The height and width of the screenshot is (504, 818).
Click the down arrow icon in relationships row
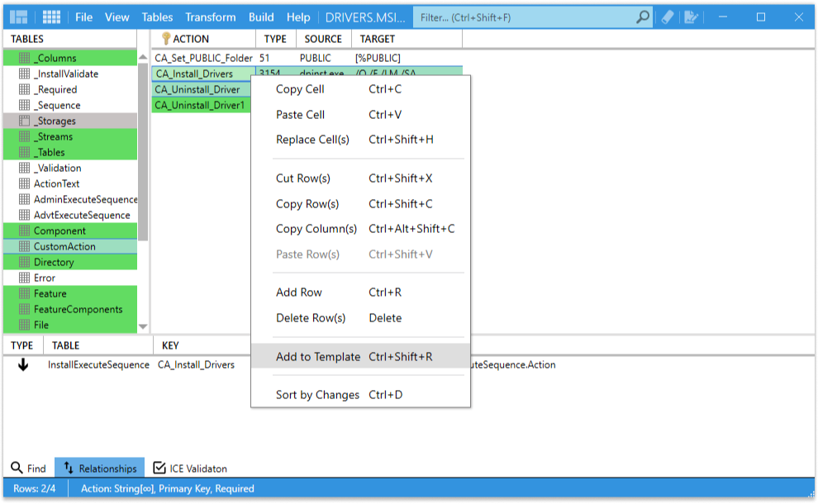[x=23, y=364]
